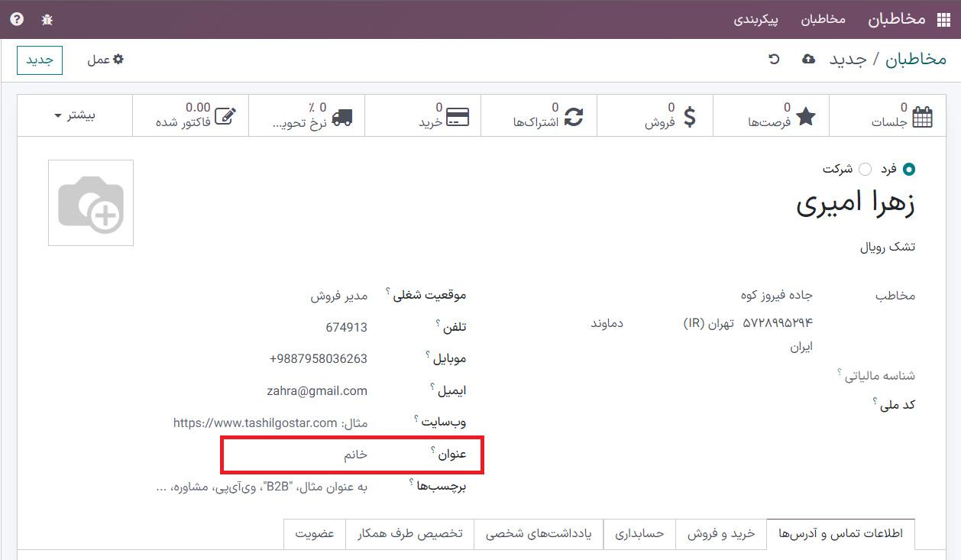This screenshot has width=961, height=560.
Task: Switch to the خرید و فروش tab
Action: [721, 534]
